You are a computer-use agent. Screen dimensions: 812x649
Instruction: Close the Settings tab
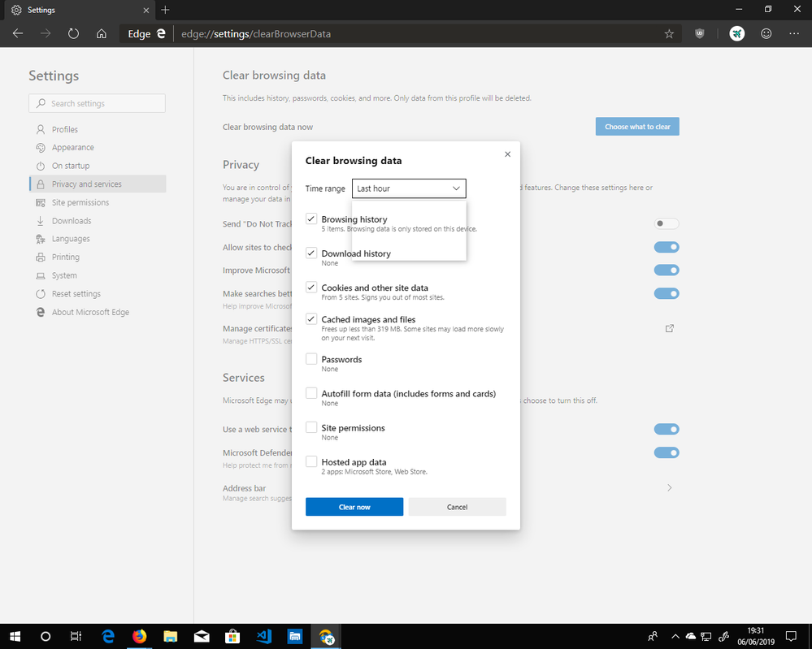[146, 10]
